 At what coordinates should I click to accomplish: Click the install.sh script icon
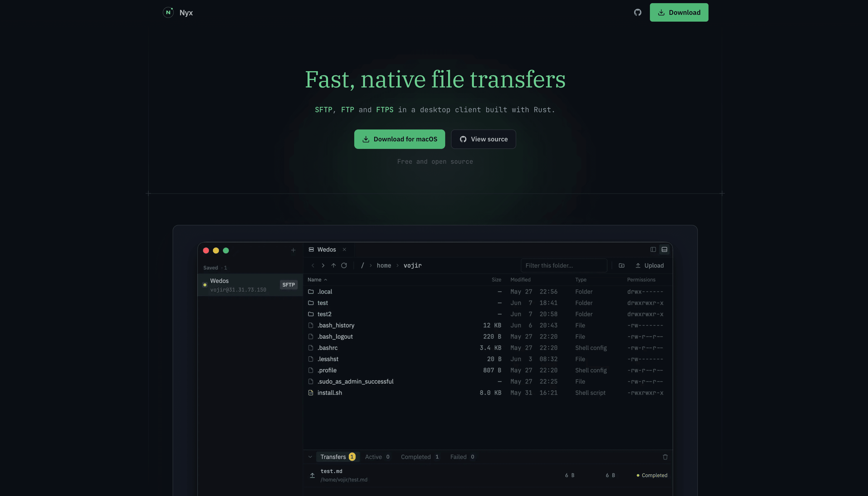tap(311, 393)
